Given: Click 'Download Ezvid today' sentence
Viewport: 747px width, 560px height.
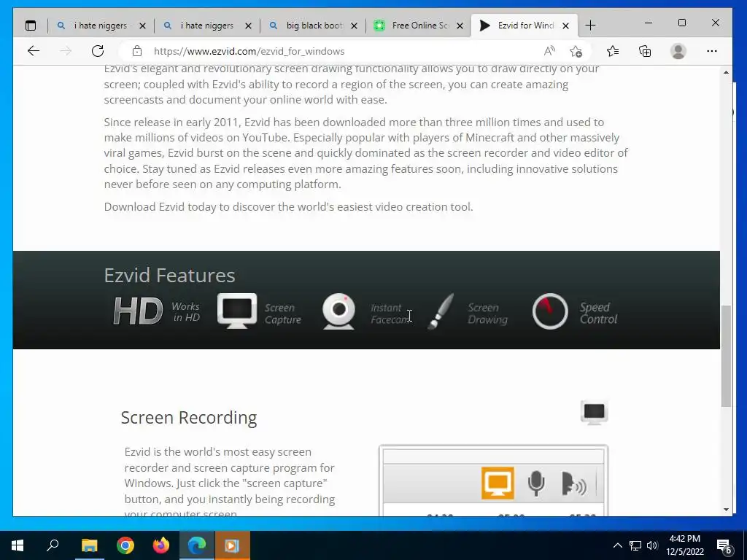Looking at the screenshot, I should (x=288, y=207).
